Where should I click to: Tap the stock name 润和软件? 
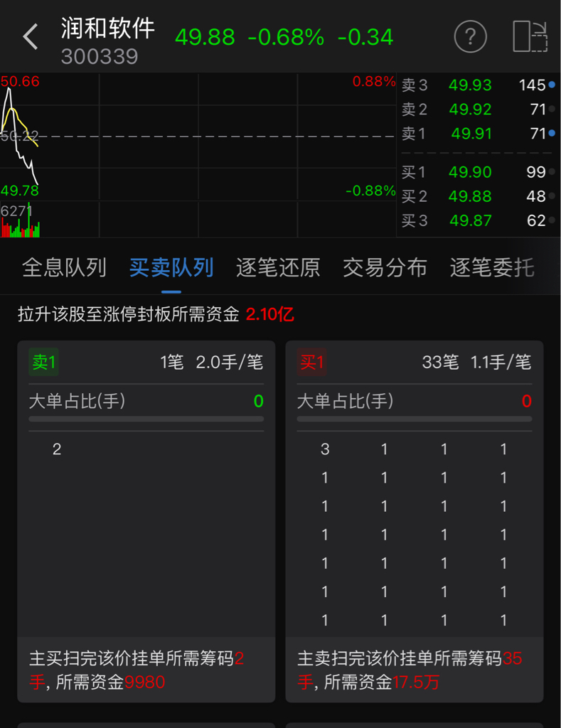pyautogui.click(x=108, y=28)
